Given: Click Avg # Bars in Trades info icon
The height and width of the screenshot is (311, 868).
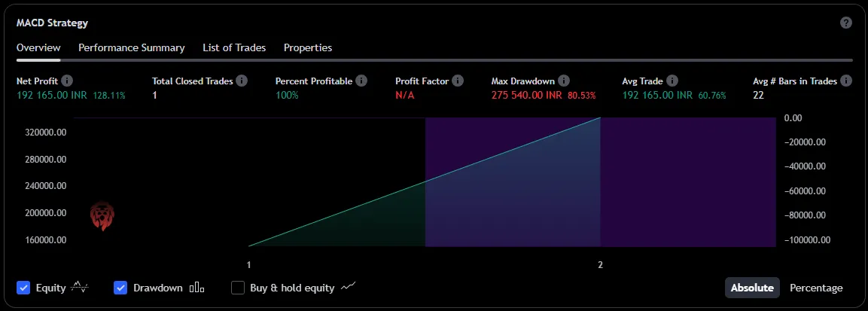Looking at the screenshot, I should 846,81.
